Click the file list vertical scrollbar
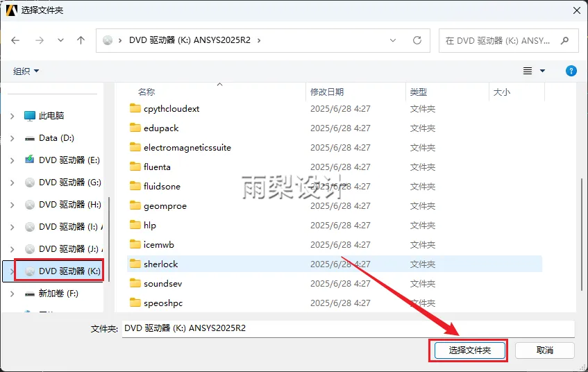The width and height of the screenshot is (588, 372). [x=582, y=235]
